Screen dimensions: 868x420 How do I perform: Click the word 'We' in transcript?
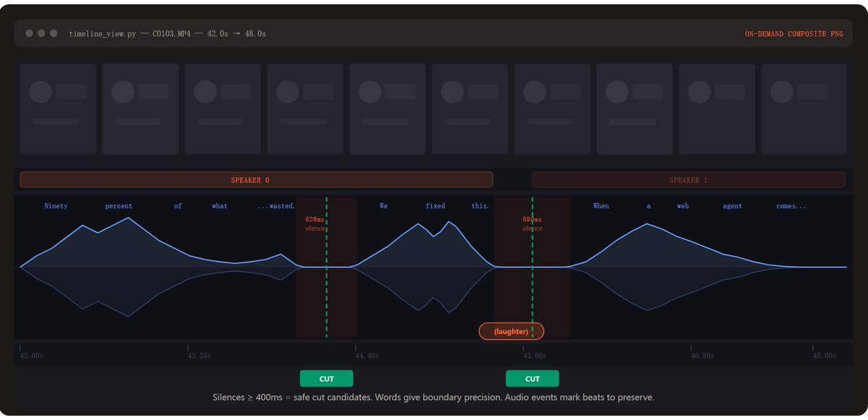[383, 206]
